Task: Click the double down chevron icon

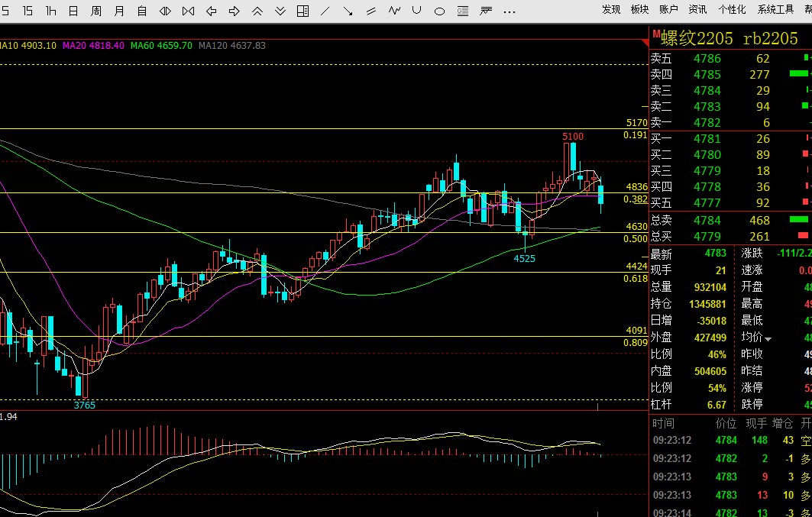Action: click(280, 11)
